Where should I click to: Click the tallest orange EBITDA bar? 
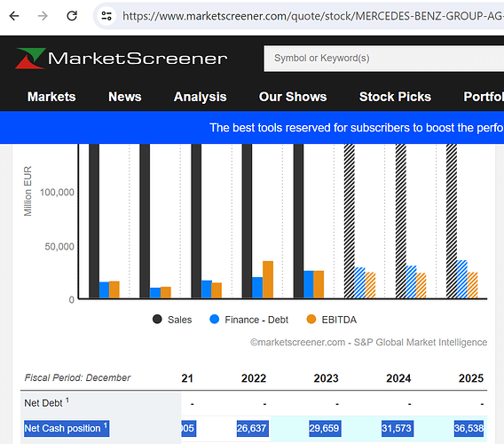268,279
